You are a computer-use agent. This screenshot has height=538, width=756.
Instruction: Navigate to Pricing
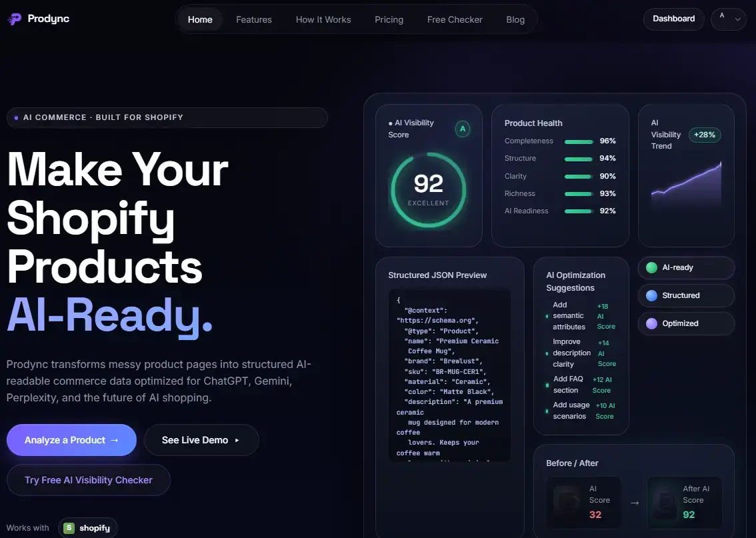click(x=389, y=20)
